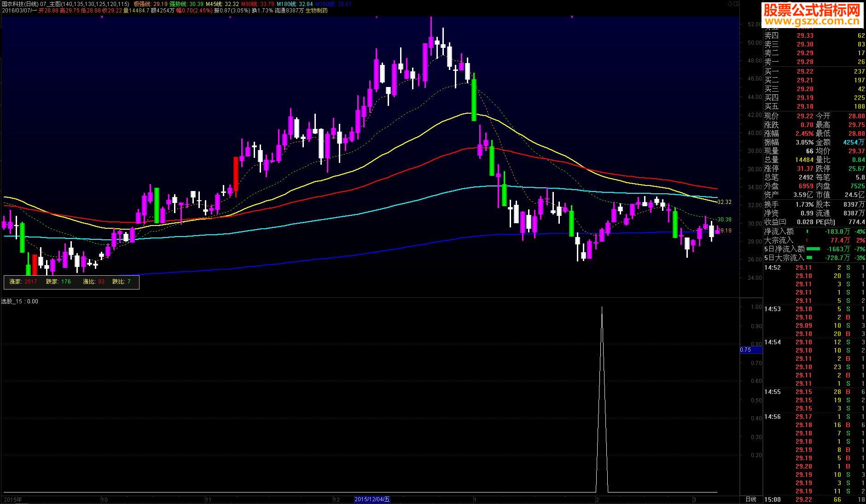Click the 跌比: 7 ratio value
Viewport: 866px width, 504px height.
tap(122, 282)
